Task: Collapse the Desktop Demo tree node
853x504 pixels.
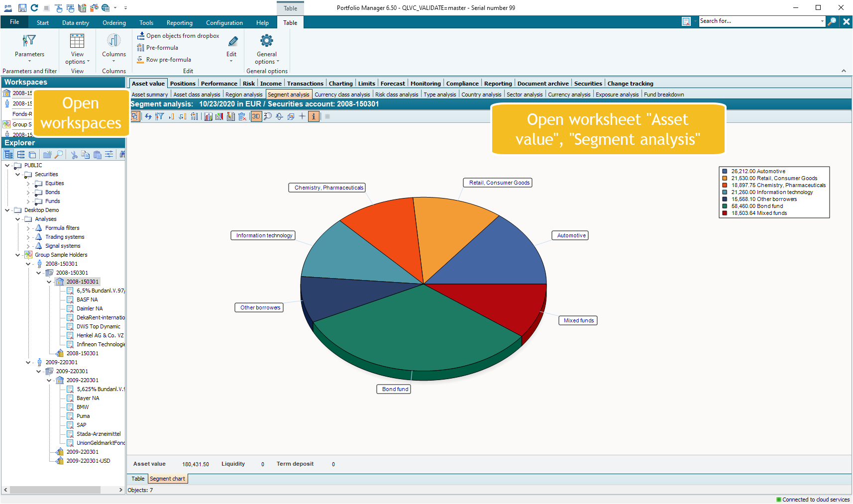Action: pyautogui.click(x=7, y=210)
